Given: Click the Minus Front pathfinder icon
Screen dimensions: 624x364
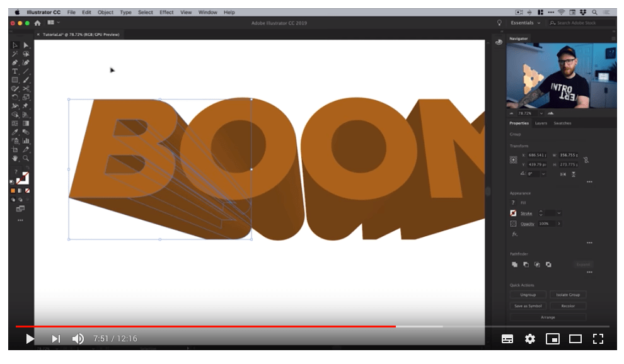Looking at the screenshot, I should 526,264.
